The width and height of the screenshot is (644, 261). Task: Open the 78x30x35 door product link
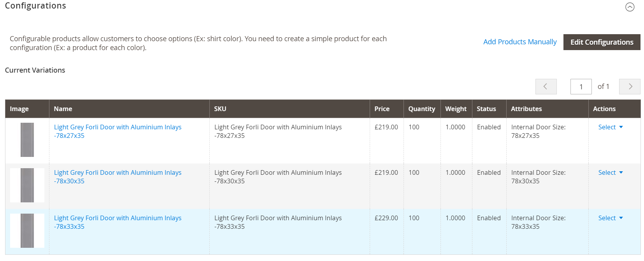click(118, 177)
